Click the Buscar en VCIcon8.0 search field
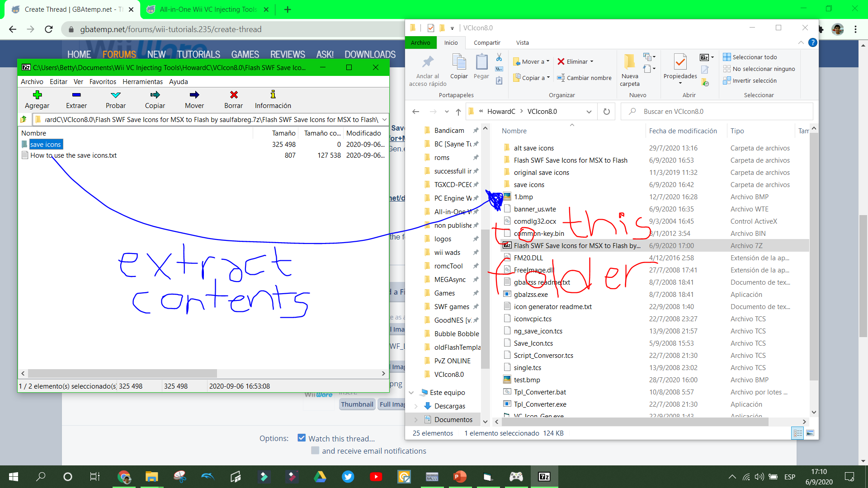 pyautogui.click(x=717, y=112)
